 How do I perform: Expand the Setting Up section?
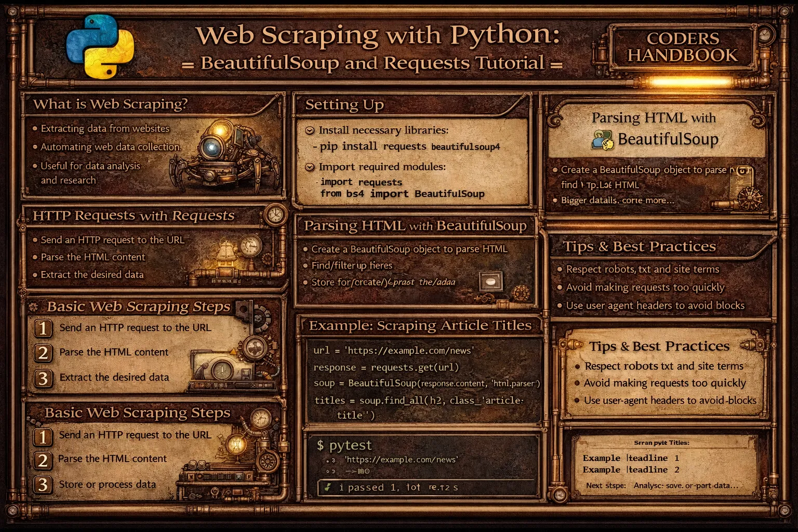pos(344,104)
